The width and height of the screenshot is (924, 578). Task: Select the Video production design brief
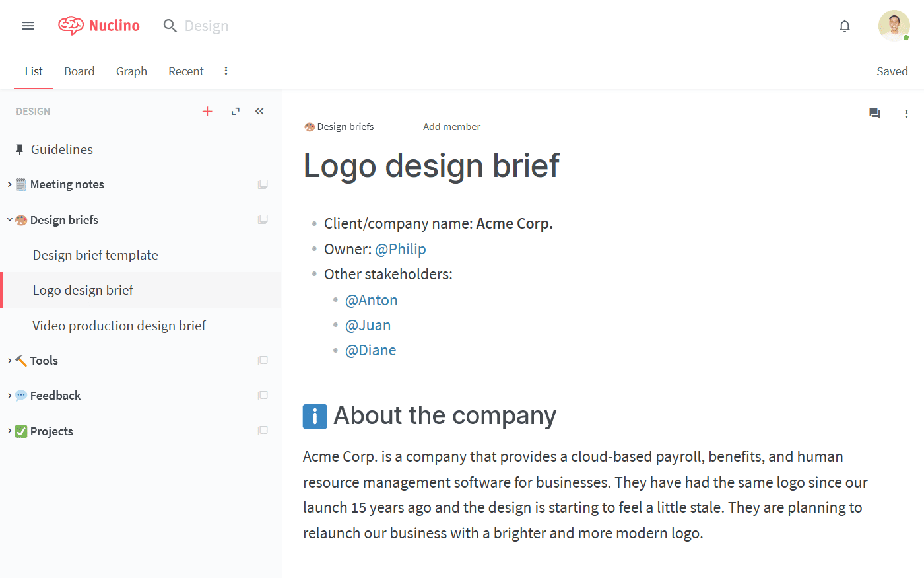pos(119,325)
